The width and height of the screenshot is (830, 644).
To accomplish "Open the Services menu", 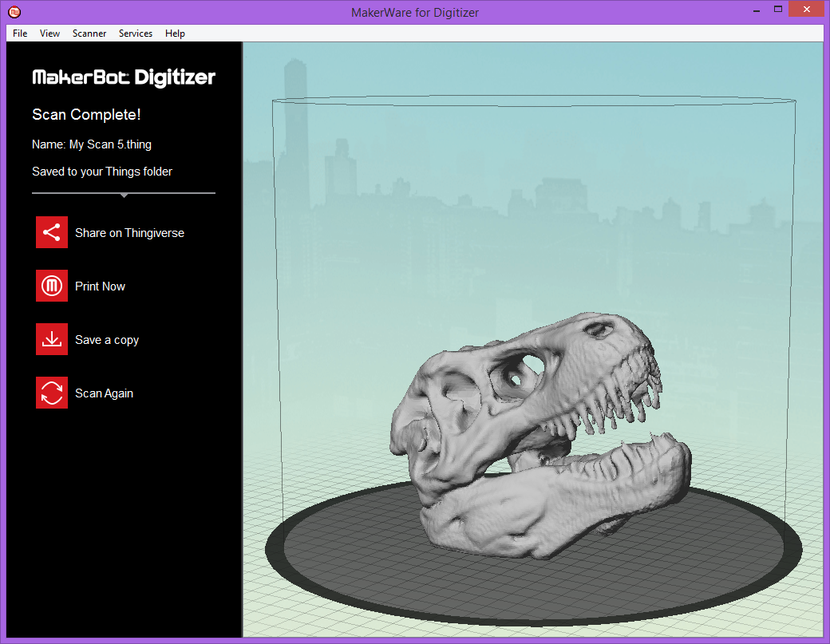I will point(136,34).
